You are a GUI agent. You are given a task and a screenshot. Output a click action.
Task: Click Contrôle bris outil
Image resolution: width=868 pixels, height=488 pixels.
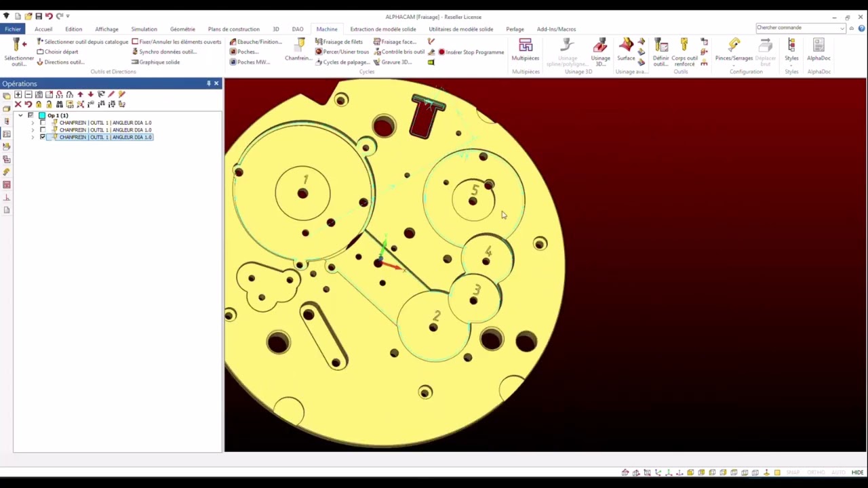(399, 52)
